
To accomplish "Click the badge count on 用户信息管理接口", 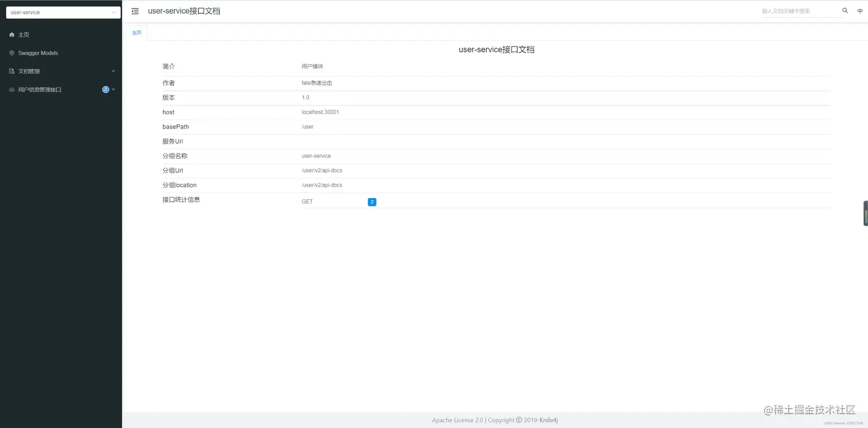I will (106, 90).
